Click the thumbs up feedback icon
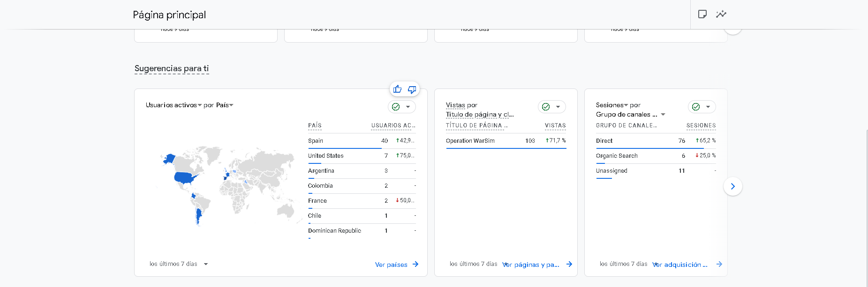Image resolution: width=868 pixels, height=287 pixels. pos(397,89)
